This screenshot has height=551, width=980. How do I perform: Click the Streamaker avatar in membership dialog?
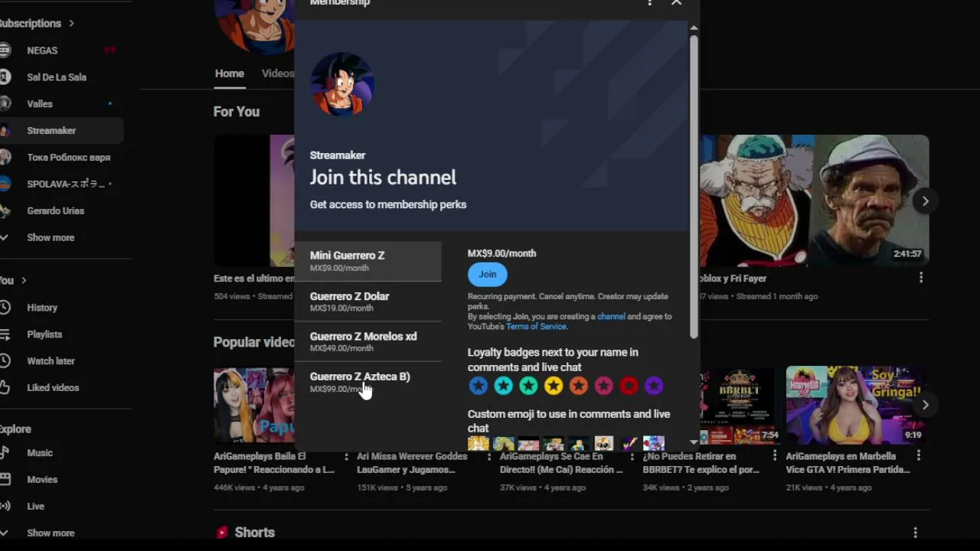342,84
